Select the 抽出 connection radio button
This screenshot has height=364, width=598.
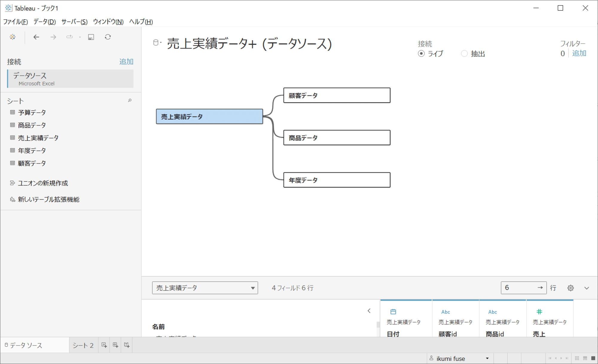tap(464, 53)
